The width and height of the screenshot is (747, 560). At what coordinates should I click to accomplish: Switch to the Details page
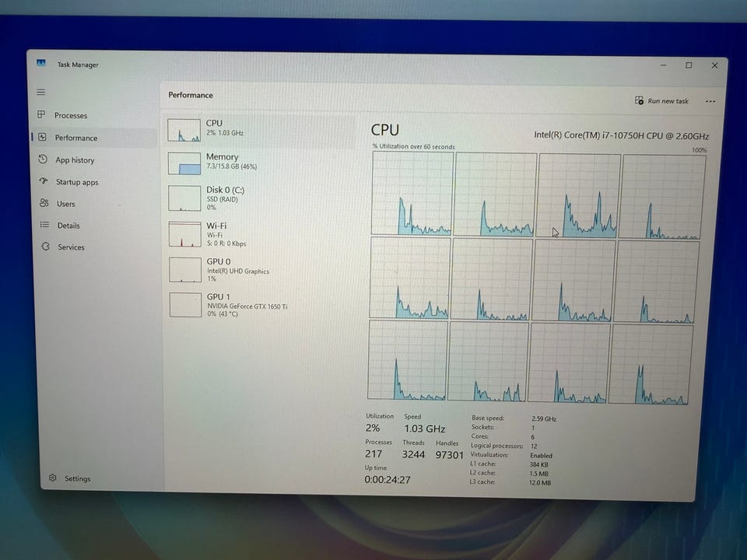(68, 226)
